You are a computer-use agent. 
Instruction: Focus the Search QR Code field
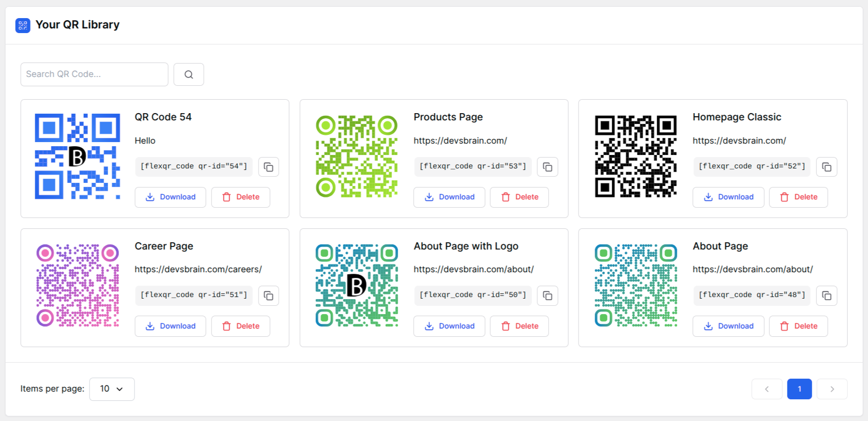point(95,74)
